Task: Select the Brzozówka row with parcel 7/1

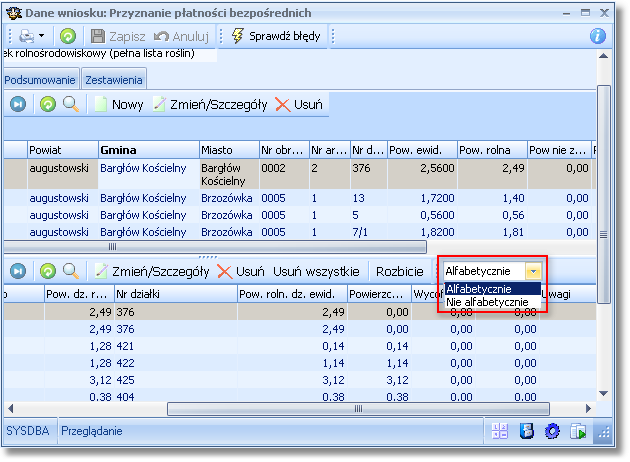Action: click(x=299, y=232)
